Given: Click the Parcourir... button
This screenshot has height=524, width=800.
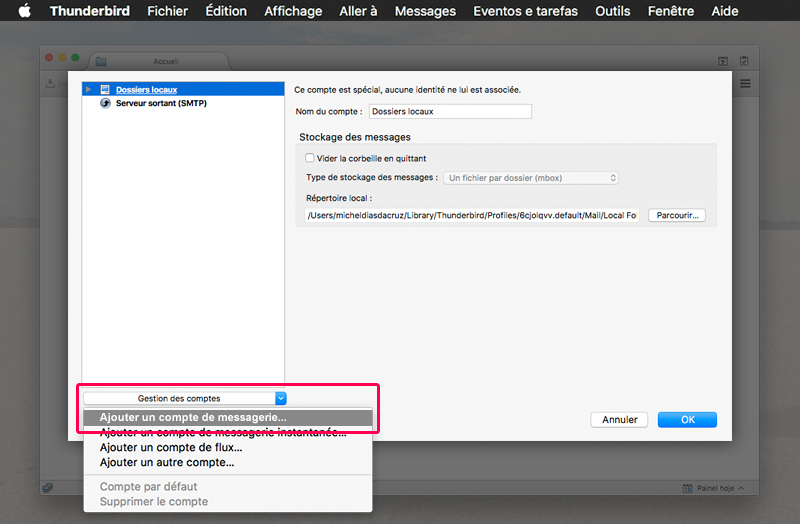Looking at the screenshot, I should tap(677, 215).
